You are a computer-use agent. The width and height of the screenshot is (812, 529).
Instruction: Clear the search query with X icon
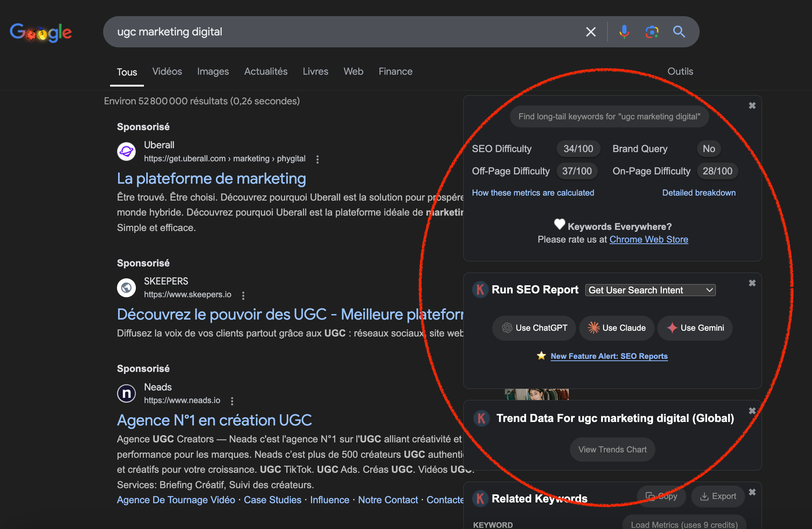click(x=591, y=32)
